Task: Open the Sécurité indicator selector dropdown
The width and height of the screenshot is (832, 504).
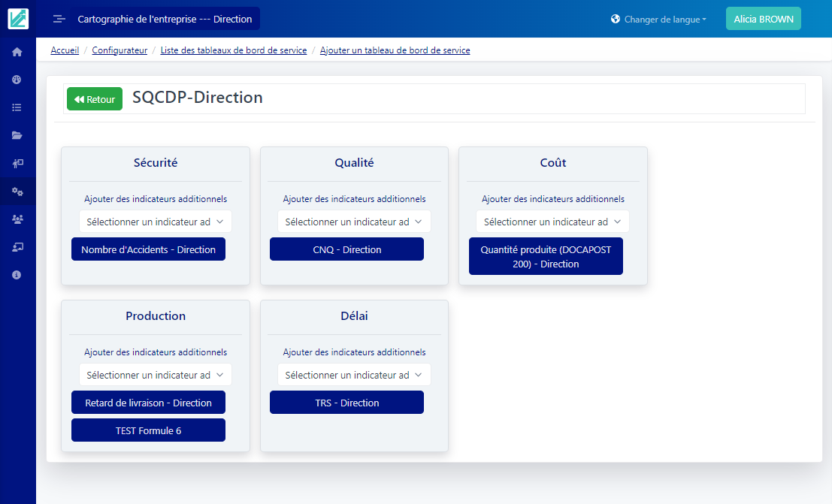Action: (x=155, y=222)
